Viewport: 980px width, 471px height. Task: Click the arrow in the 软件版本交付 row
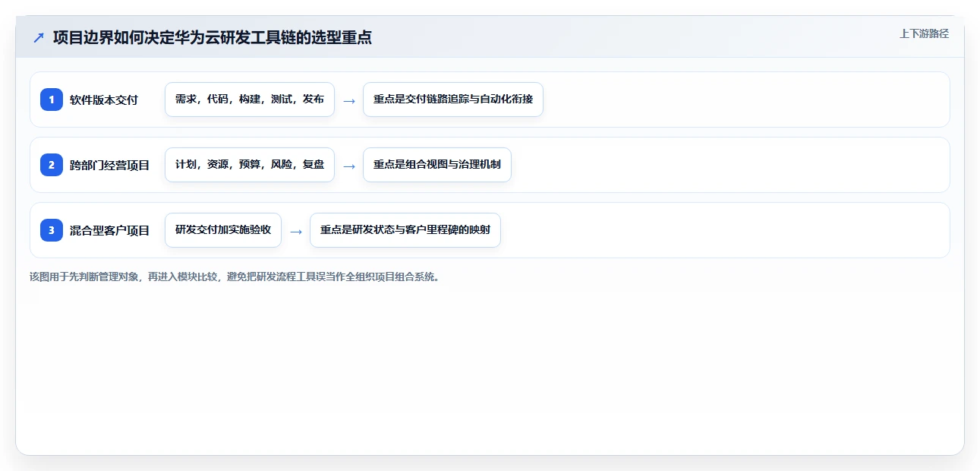pyautogui.click(x=349, y=100)
